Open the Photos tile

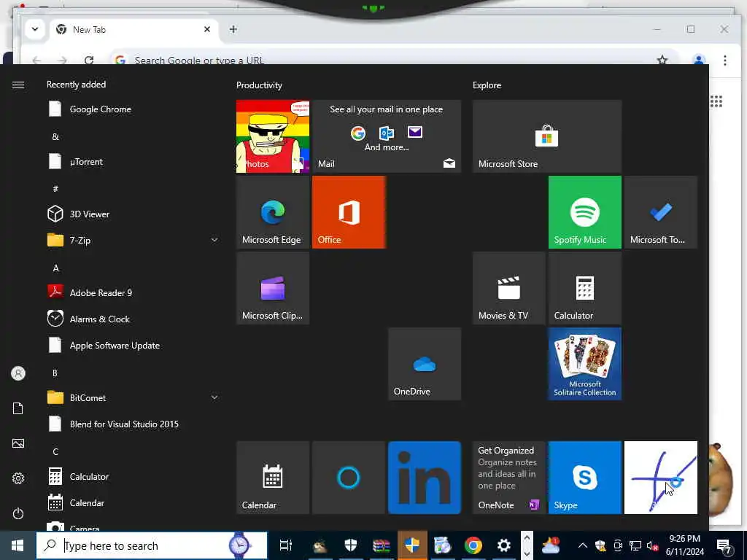(x=273, y=136)
